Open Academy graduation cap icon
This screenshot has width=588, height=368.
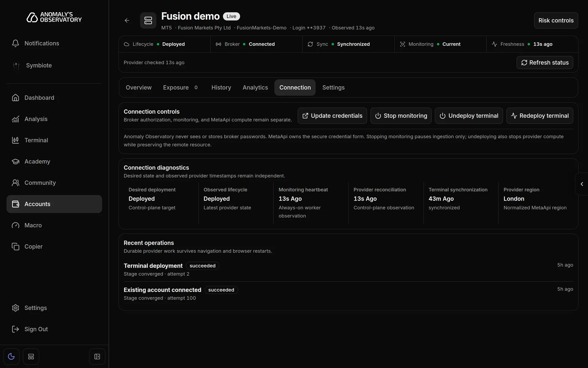[15, 161]
